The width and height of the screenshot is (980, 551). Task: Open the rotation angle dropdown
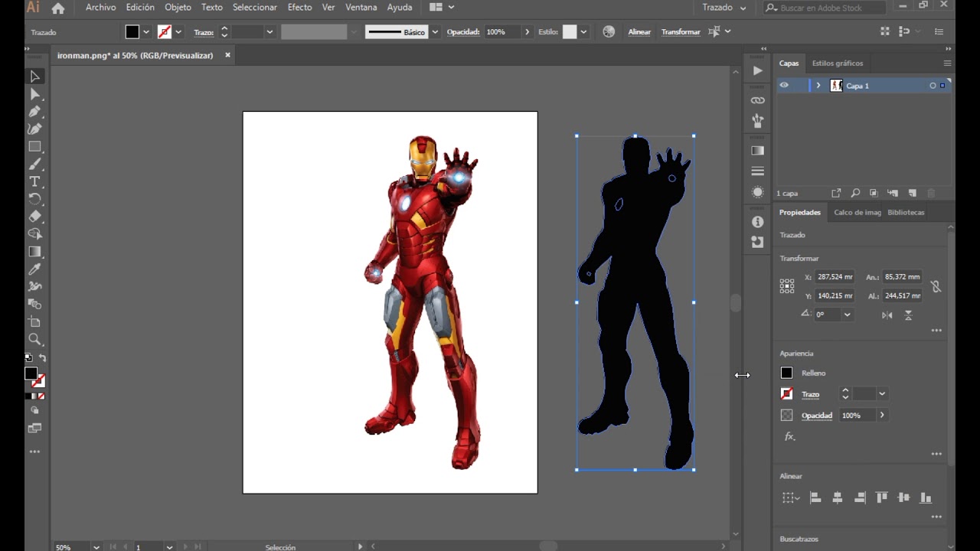click(847, 315)
